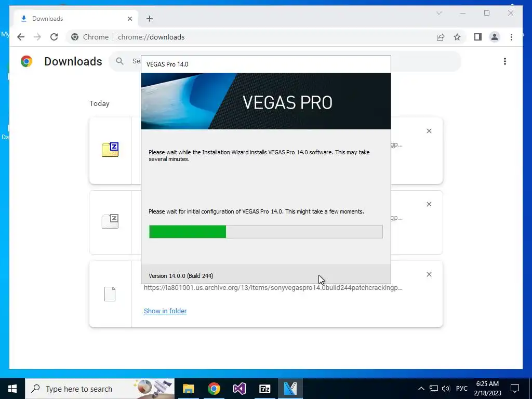This screenshot has width=532, height=399.
Task: Click Chrome's forward navigation arrow
Action: 37,37
